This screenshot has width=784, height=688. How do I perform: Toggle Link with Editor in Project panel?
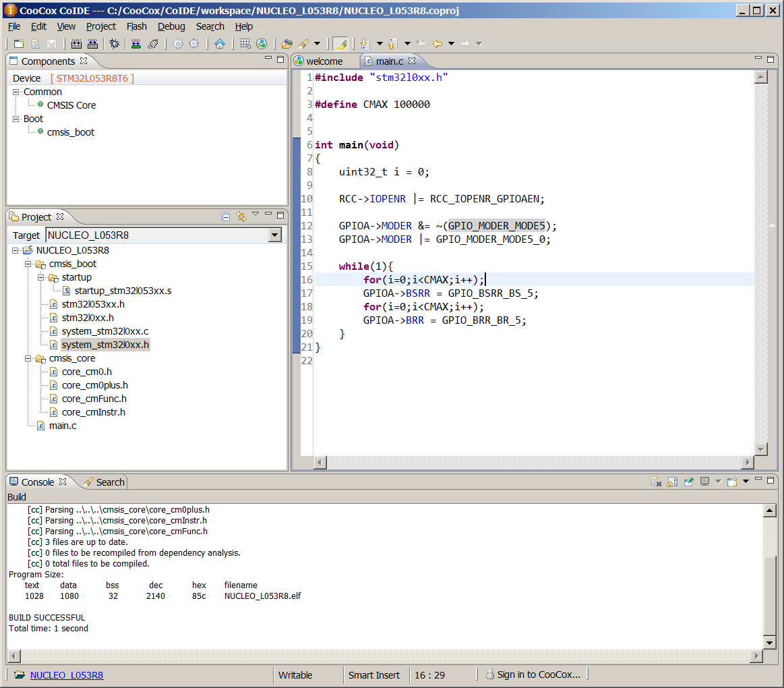click(x=241, y=217)
